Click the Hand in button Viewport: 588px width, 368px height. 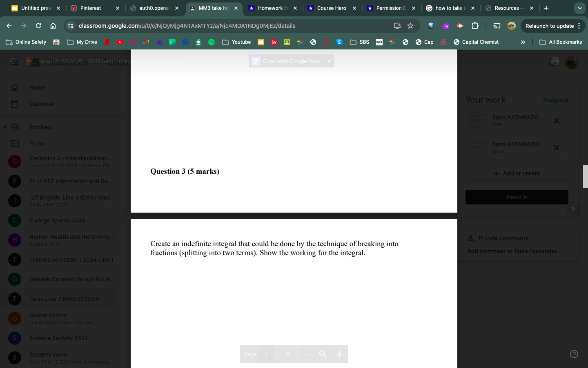tap(517, 197)
